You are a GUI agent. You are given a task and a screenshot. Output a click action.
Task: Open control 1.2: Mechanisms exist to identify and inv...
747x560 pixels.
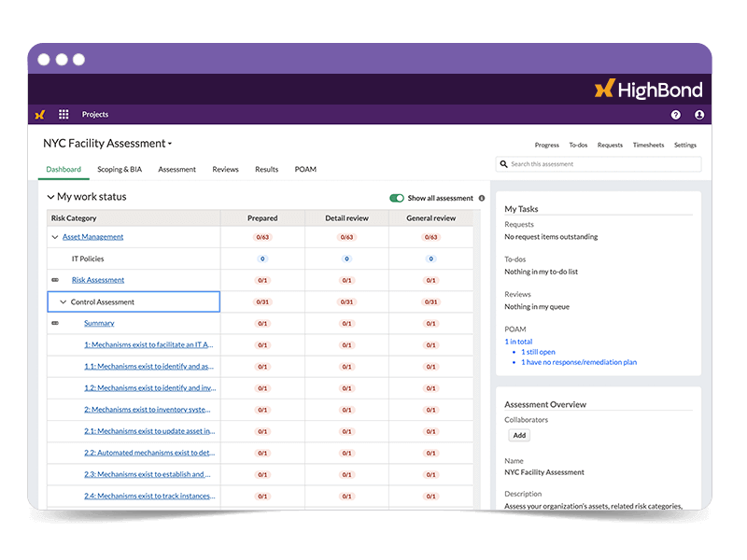150,388
